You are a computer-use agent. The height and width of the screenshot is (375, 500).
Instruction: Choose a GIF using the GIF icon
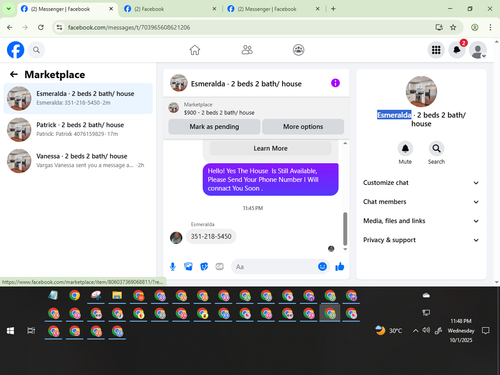click(219, 267)
